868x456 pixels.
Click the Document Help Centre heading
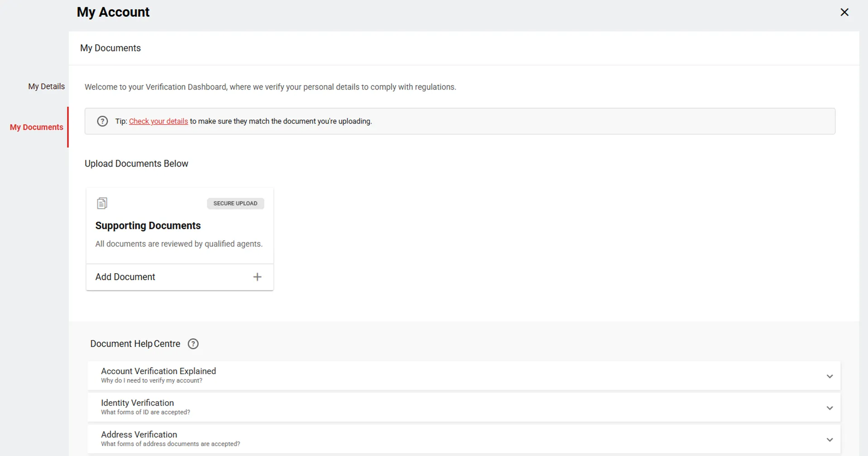coord(135,344)
